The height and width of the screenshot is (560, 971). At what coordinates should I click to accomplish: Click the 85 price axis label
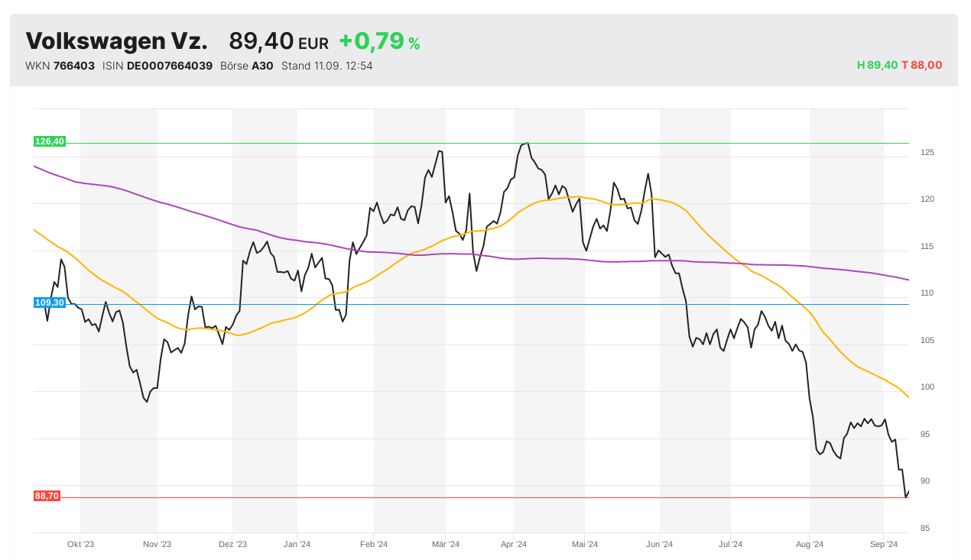[925, 529]
